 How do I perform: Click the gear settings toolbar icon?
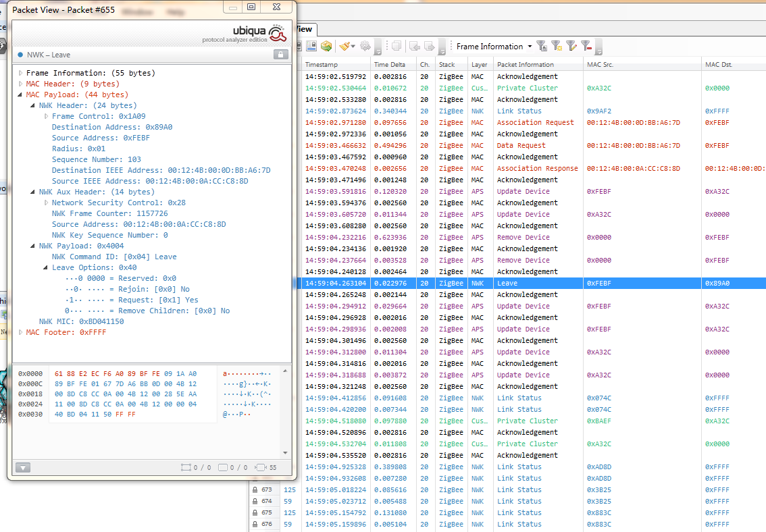365,47
